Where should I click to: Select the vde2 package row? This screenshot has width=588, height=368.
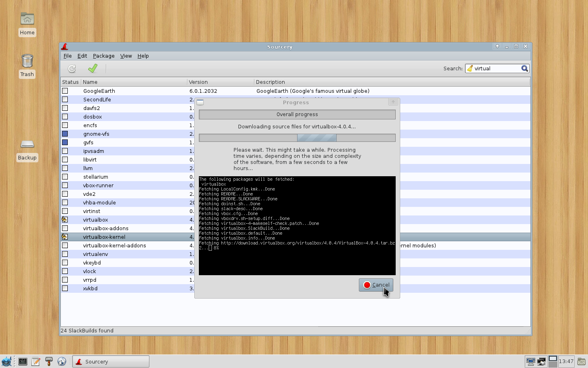(296, 194)
